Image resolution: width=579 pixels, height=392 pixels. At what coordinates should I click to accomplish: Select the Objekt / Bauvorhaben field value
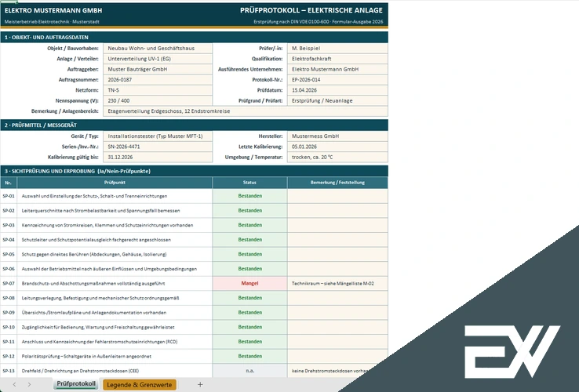[x=158, y=49]
